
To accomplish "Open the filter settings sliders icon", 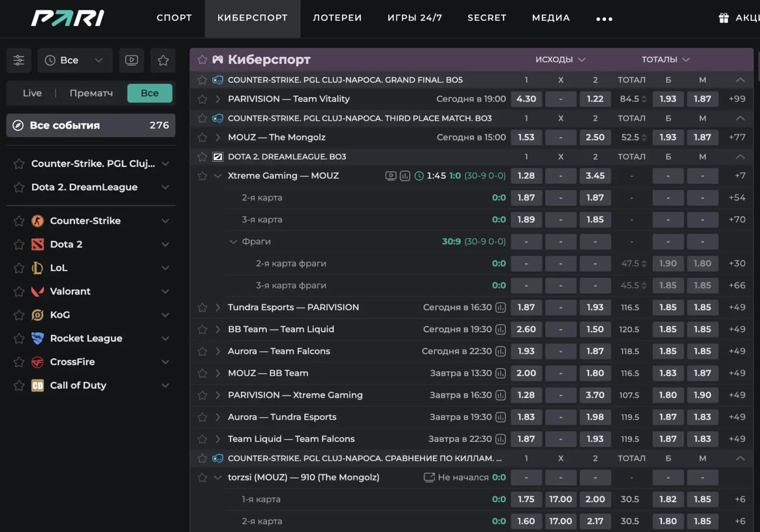I will click(x=19, y=60).
